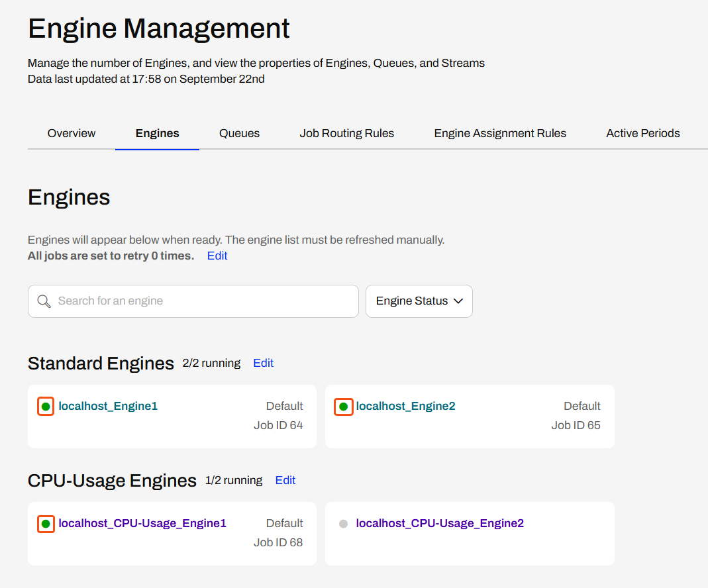Click green status dot of localhost_CPU-Usage_Engine1
This screenshot has width=708, height=588.
(x=46, y=524)
